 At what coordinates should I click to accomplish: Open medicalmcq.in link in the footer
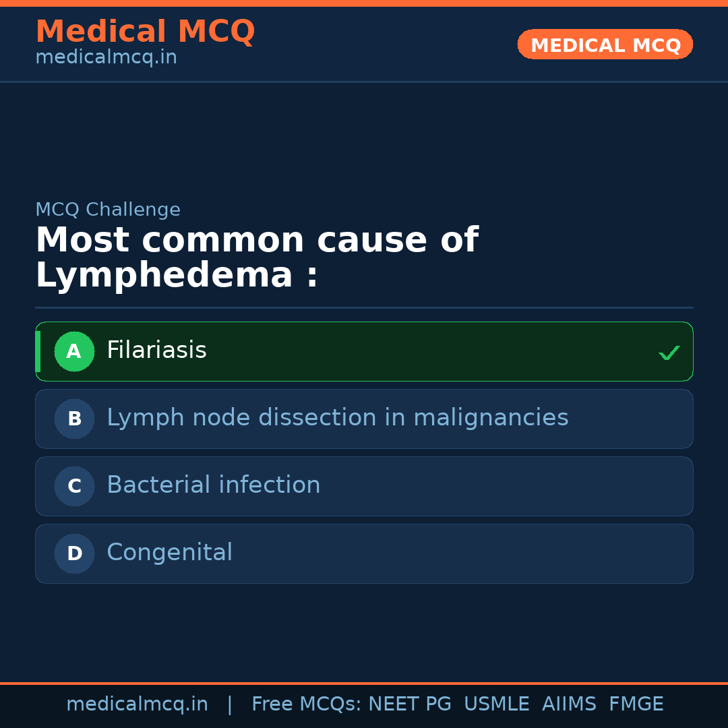[137, 704]
